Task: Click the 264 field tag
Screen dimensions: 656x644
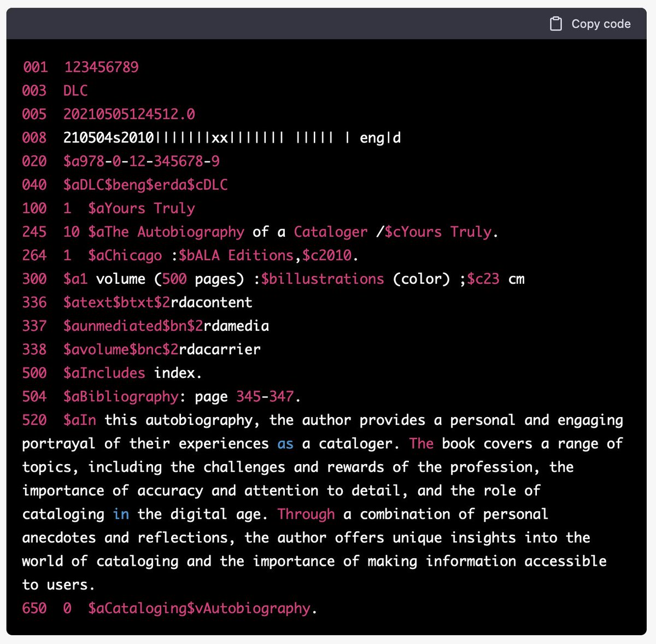Action: pyautogui.click(x=35, y=255)
